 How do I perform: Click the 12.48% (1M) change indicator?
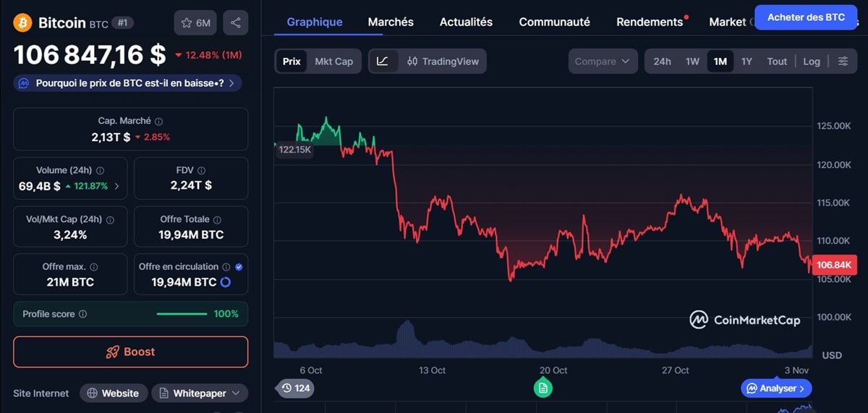pos(208,55)
